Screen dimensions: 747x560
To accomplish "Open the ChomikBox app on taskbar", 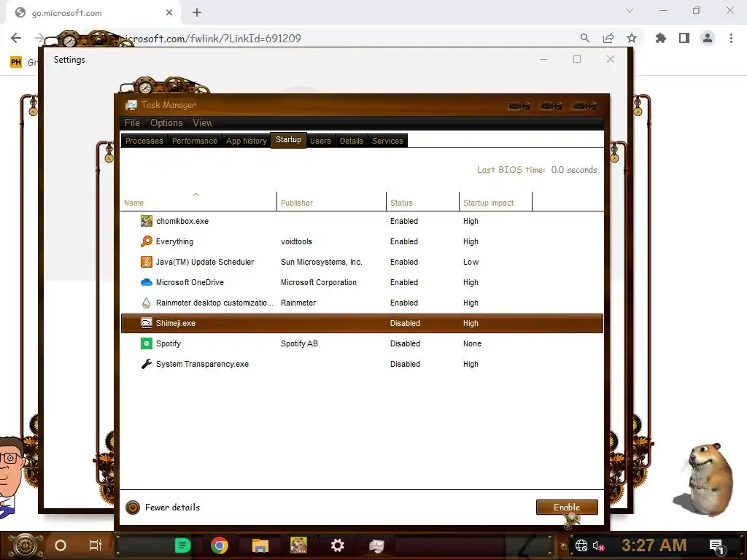I will tap(298, 545).
